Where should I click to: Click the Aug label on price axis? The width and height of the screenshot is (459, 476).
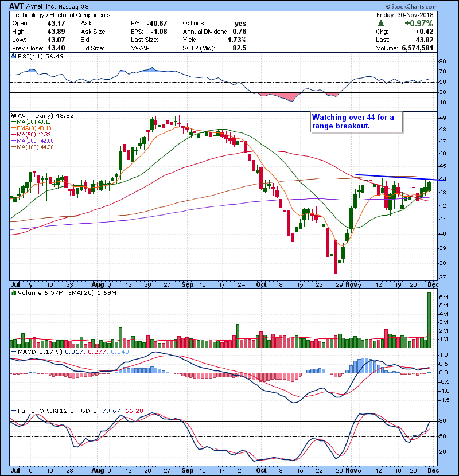click(98, 285)
